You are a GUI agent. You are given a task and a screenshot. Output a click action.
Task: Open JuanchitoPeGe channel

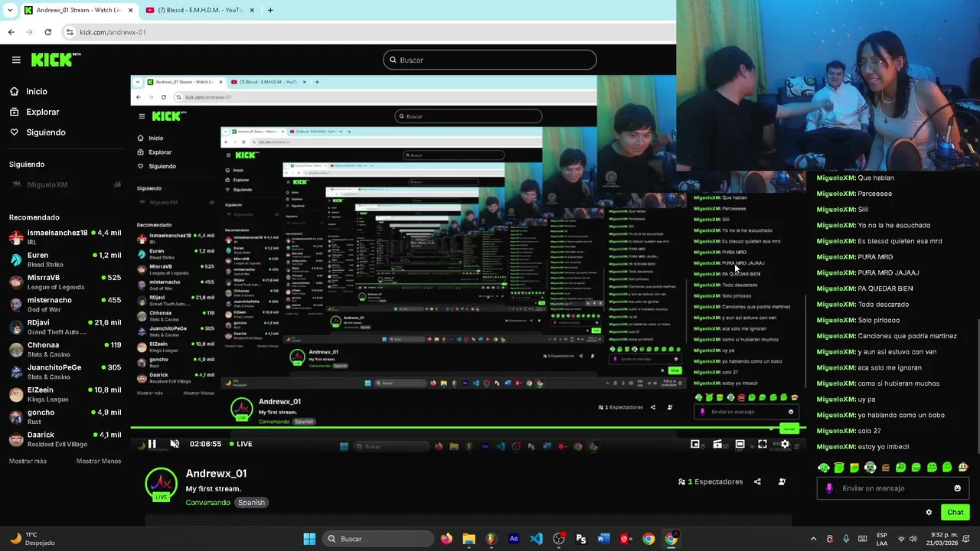65,371
